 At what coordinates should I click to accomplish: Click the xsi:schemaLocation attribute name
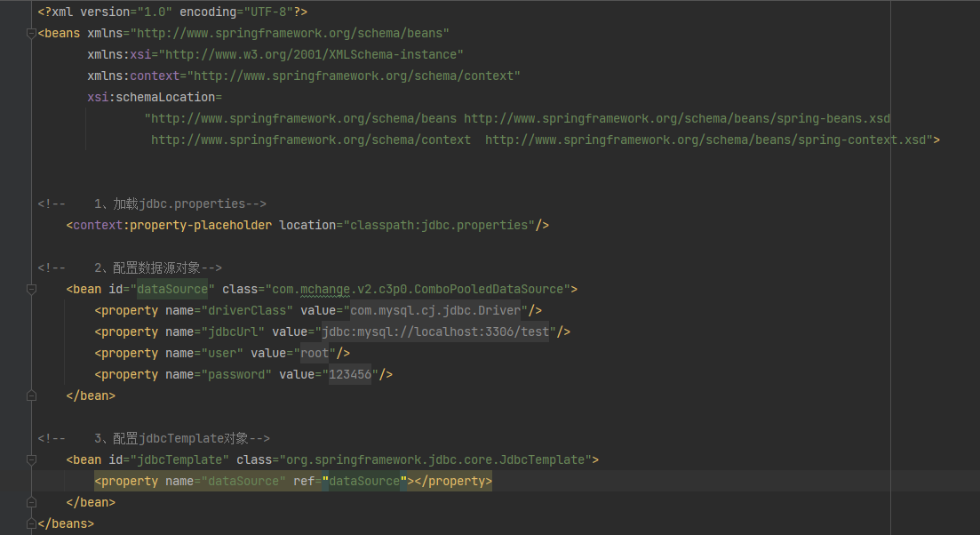151,97
